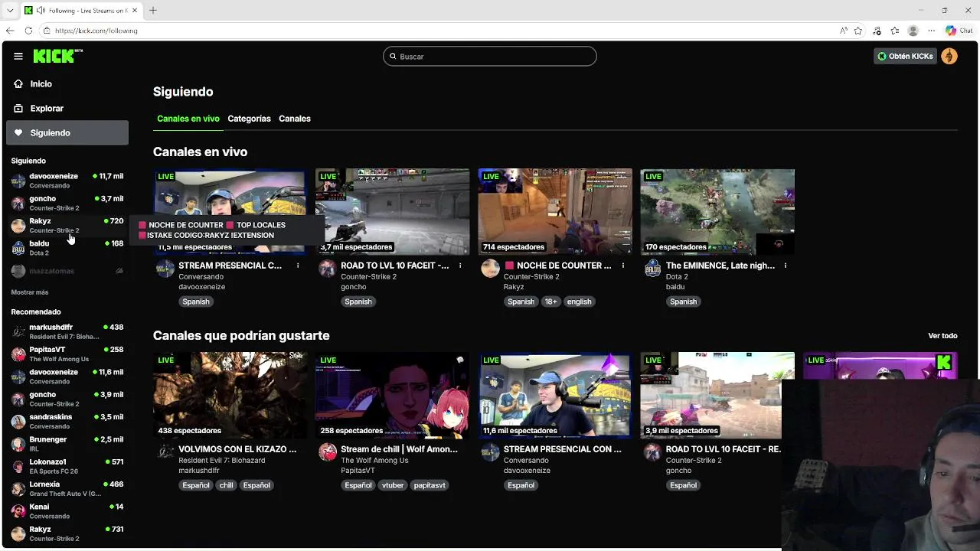The width and height of the screenshot is (980, 551).
Task: Open recommended channel PapitasVT
Action: (x=67, y=354)
